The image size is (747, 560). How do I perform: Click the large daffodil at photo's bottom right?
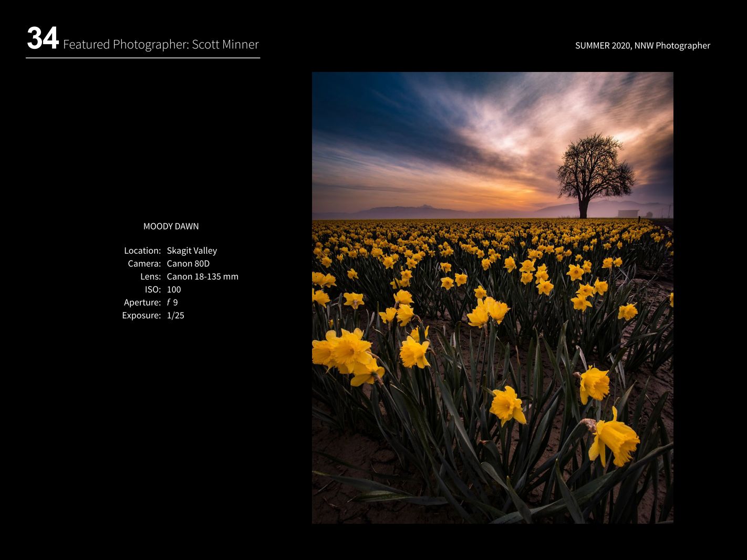coord(614,441)
